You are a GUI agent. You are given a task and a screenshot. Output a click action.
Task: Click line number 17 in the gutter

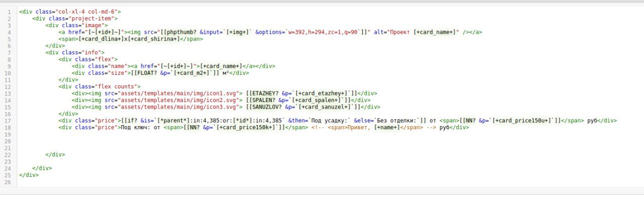(x=8, y=121)
